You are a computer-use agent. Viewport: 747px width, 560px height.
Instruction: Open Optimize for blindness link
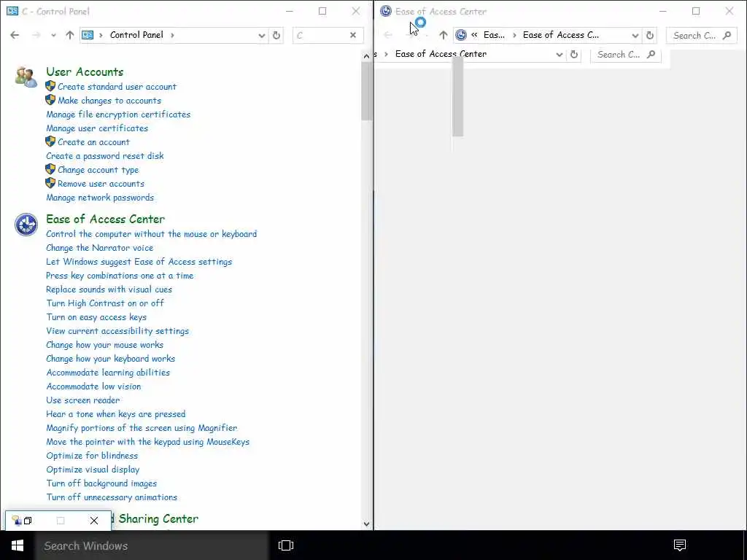(x=92, y=455)
